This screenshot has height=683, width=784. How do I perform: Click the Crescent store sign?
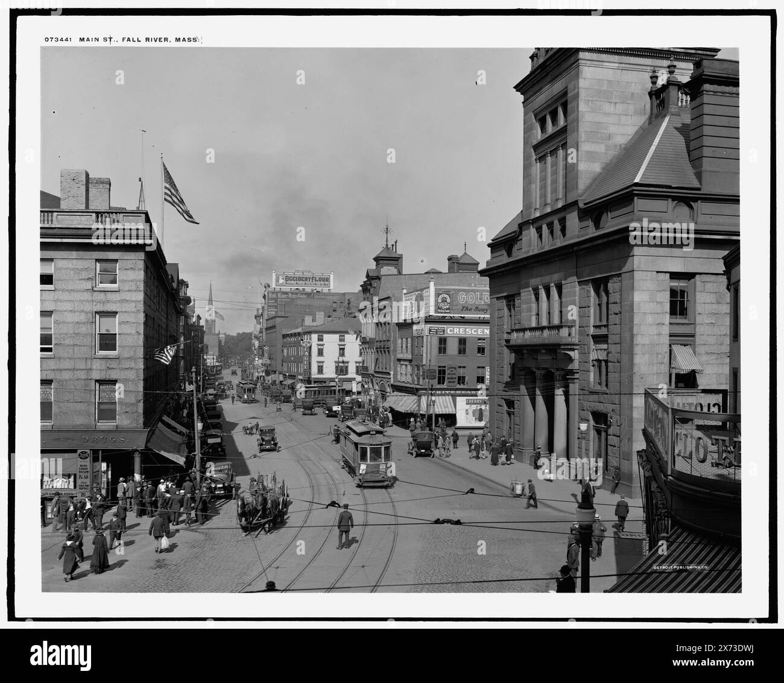click(458, 331)
